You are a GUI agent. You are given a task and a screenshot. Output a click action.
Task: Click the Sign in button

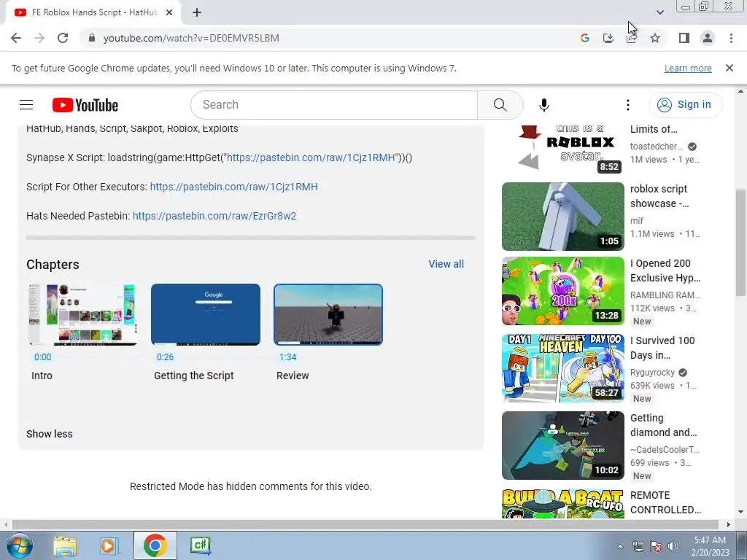(x=685, y=105)
